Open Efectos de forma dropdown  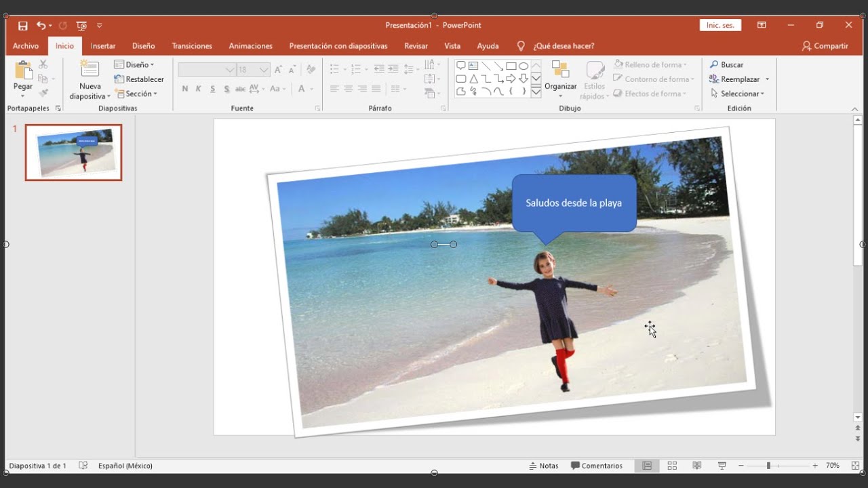[650, 94]
